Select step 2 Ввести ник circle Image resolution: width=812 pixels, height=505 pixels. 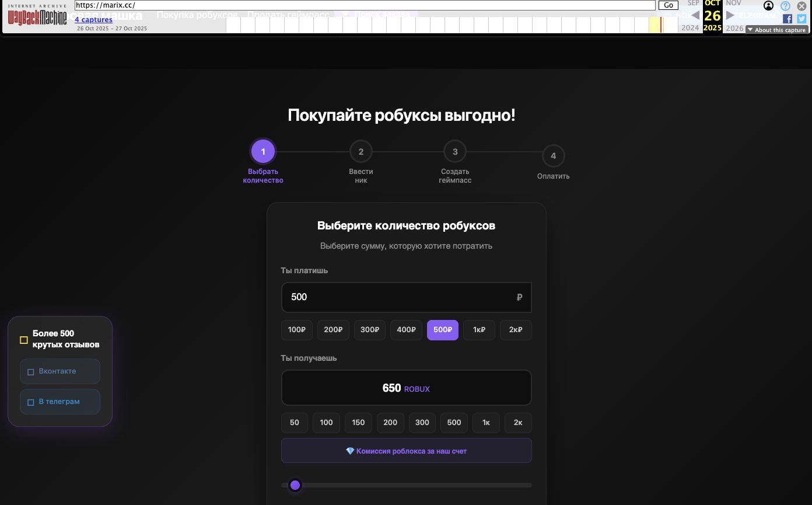point(361,152)
